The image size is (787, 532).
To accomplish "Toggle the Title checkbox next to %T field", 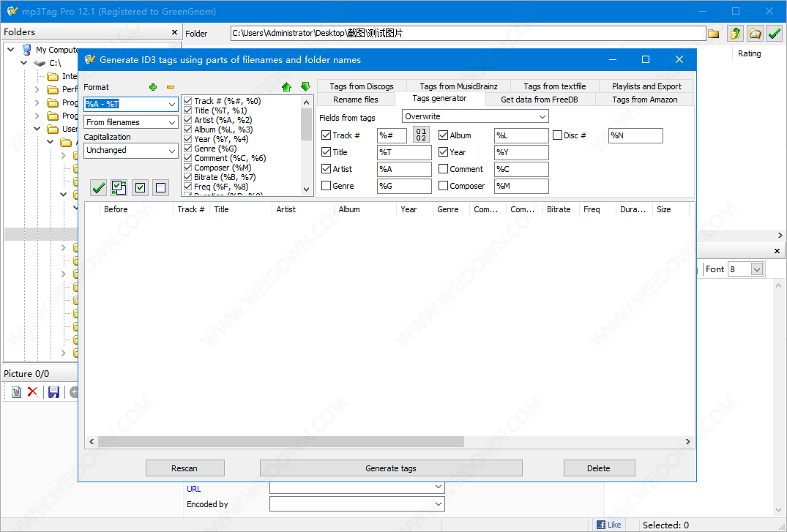I will pyautogui.click(x=327, y=152).
